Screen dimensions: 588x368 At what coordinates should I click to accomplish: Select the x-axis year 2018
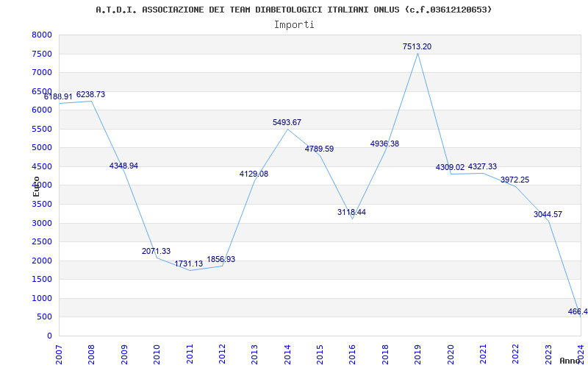tap(385, 355)
